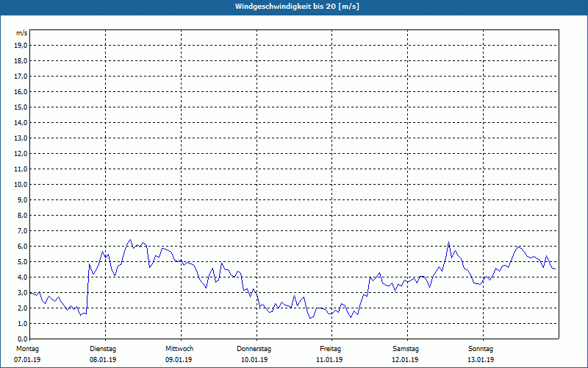Viewport: 588px width, 368px height.
Task: Select the '15,0' y-axis label
Action: (21, 107)
